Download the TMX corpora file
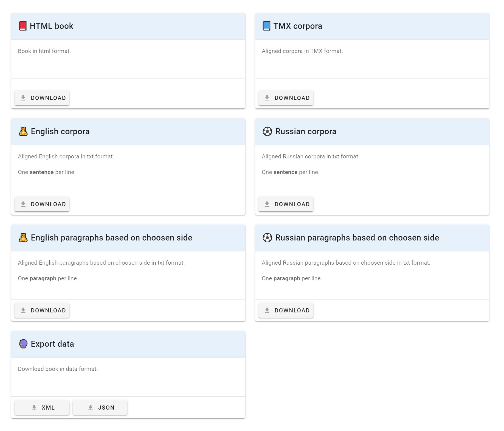Image resolution: width=504 pixels, height=431 pixels. point(286,98)
